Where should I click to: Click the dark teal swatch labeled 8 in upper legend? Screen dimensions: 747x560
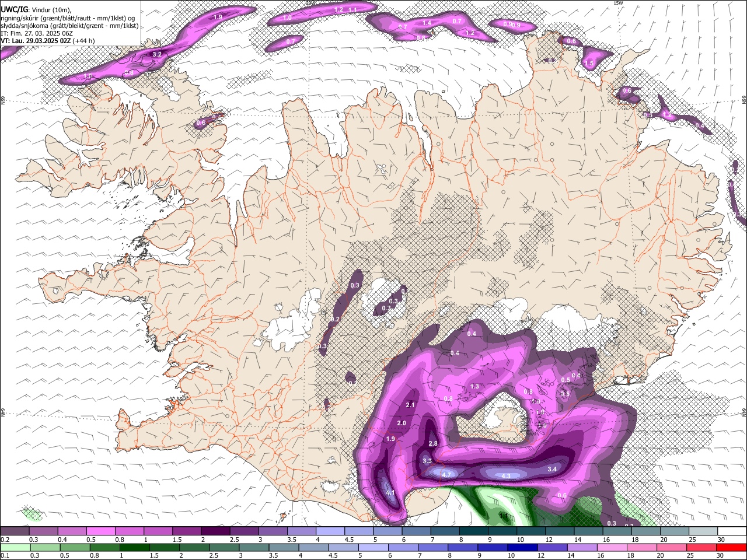click(x=473, y=531)
